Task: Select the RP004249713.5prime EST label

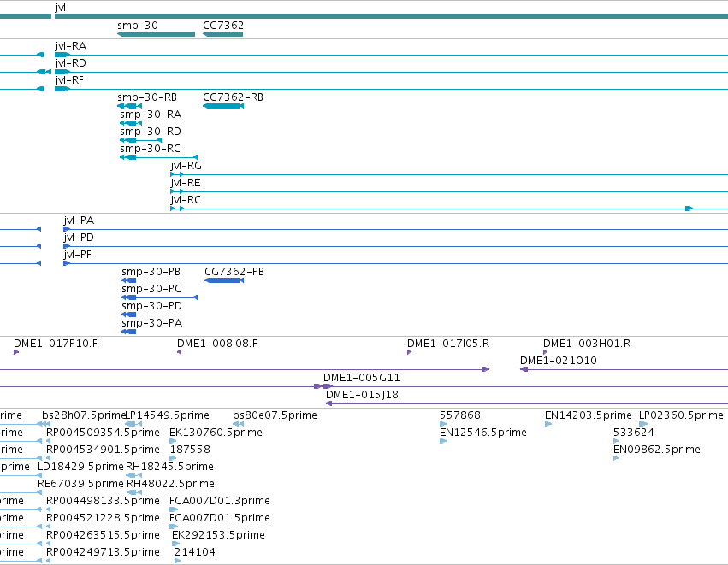Action: click(x=103, y=553)
